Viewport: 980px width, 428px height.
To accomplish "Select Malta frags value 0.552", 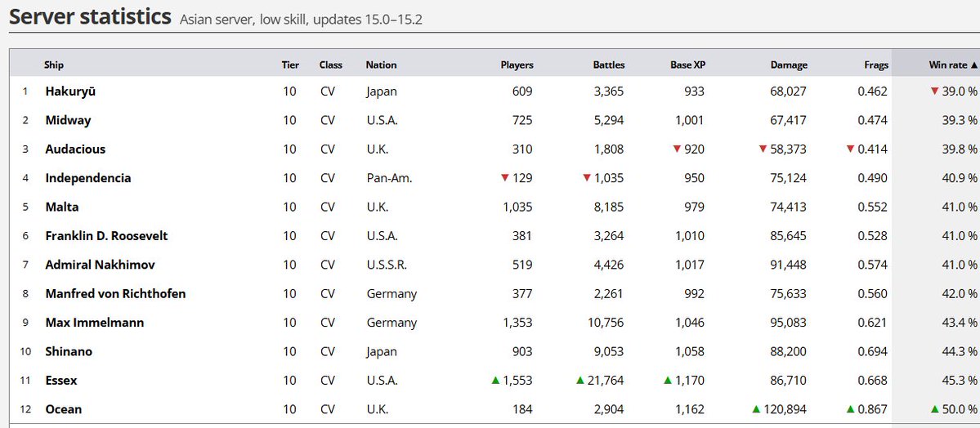I will (872, 207).
